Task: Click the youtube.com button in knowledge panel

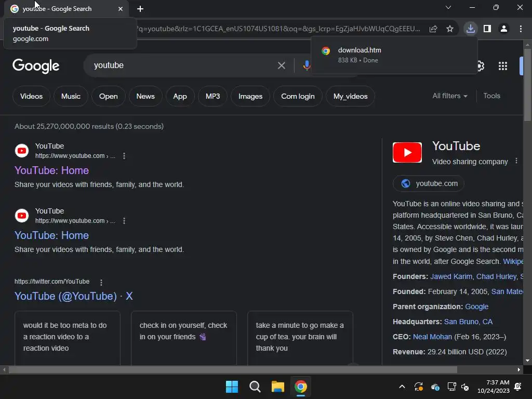Action: click(x=429, y=183)
